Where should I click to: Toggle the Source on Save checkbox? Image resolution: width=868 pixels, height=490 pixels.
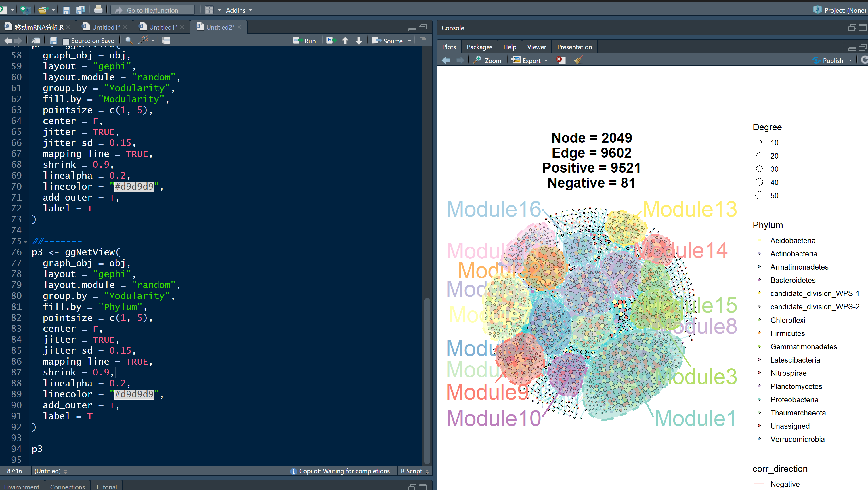point(66,41)
